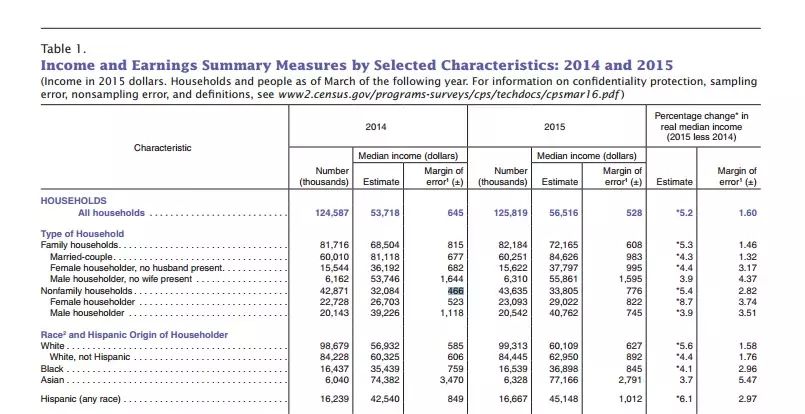Click the 'Asian' row label
The image size is (805, 414).
point(52,380)
